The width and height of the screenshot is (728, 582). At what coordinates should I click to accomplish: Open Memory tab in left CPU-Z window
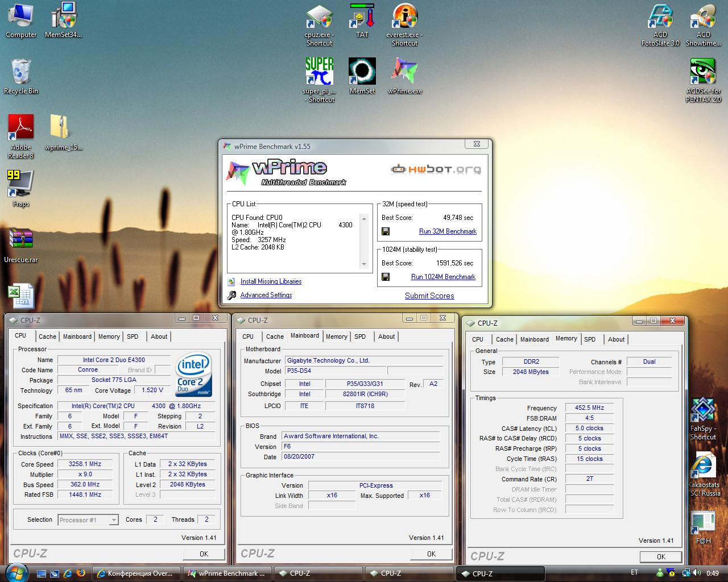tap(109, 336)
